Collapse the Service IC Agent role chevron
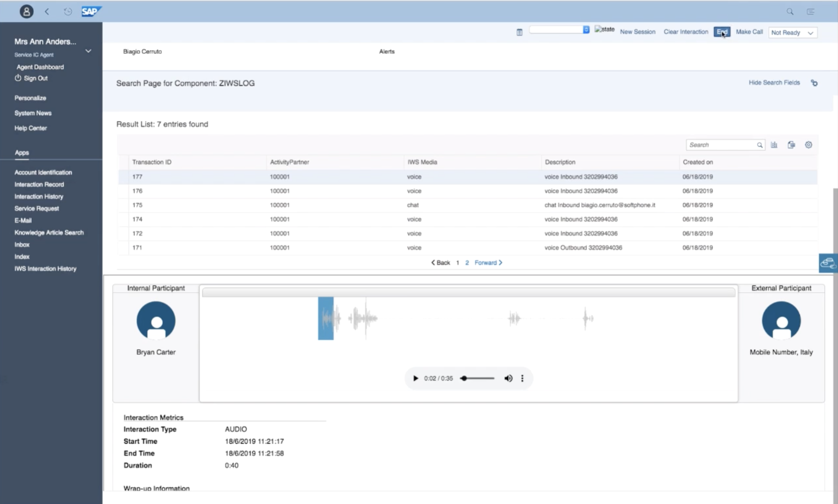The image size is (838, 504). point(88,51)
